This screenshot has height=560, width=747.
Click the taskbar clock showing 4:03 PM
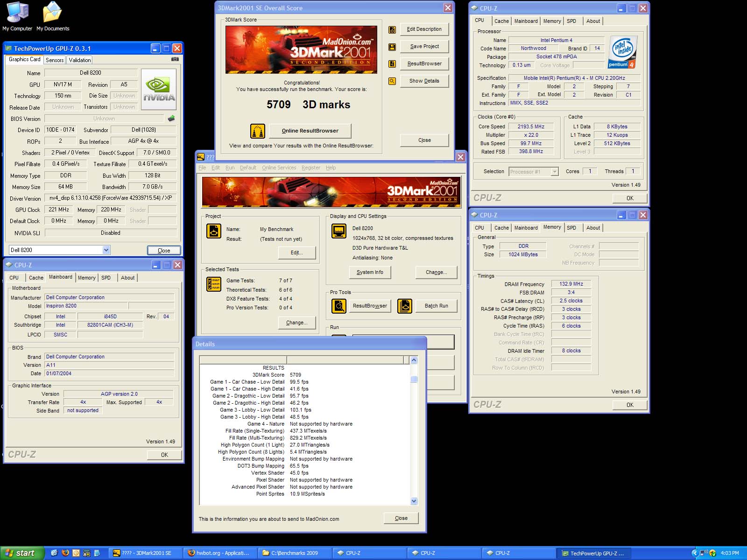tap(730, 553)
